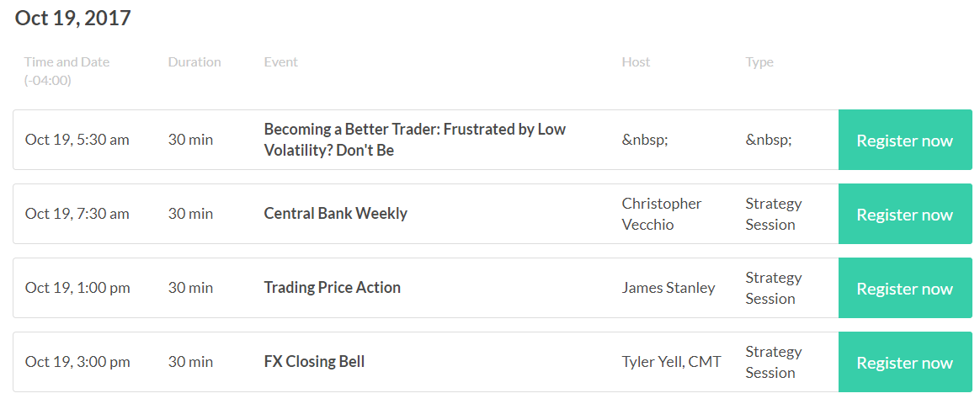Screen dimensions: 980x404
Task: Open Becoming a Better Trader event title
Action: pos(415,140)
